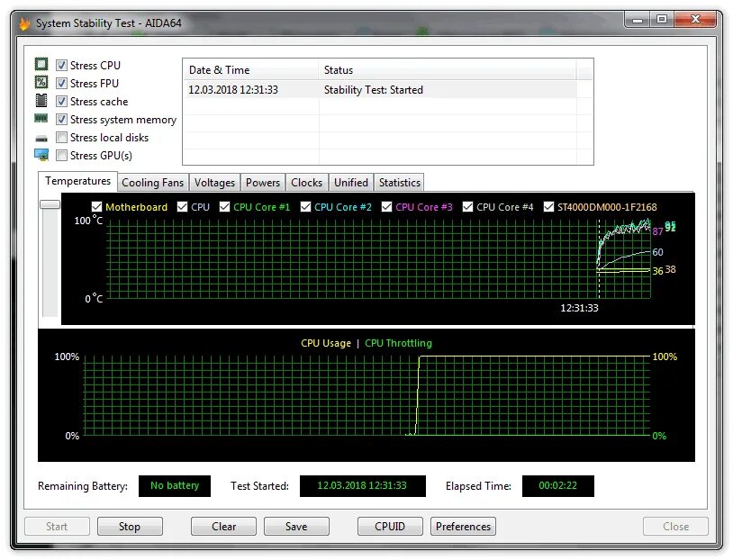Click the 60 temperature reading on graph

pyautogui.click(x=657, y=252)
